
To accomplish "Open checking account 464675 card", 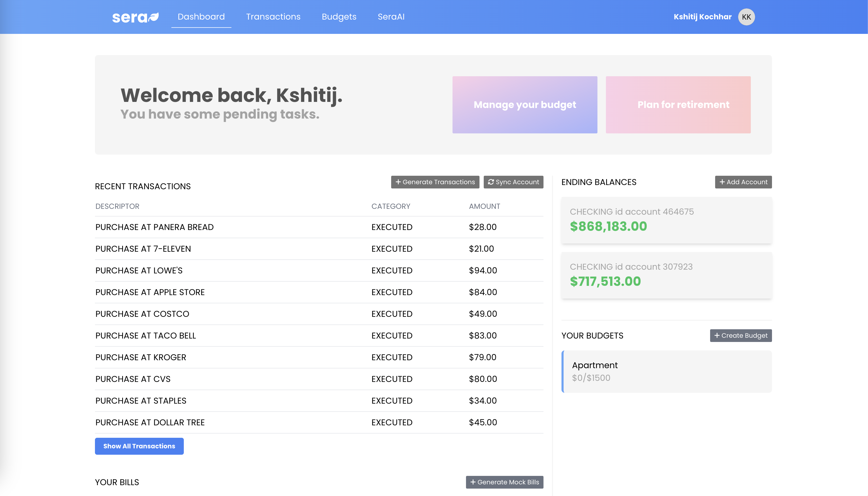I will coord(666,220).
